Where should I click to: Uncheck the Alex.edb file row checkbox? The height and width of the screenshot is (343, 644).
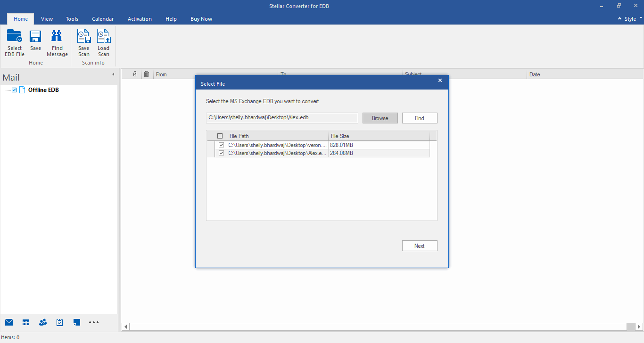click(x=221, y=153)
